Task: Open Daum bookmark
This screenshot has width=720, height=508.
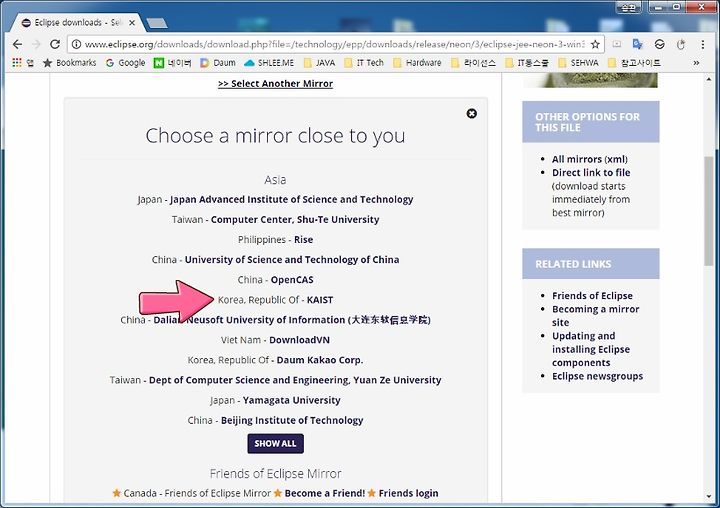Action: pyautogui.click(x=218, y=62)
